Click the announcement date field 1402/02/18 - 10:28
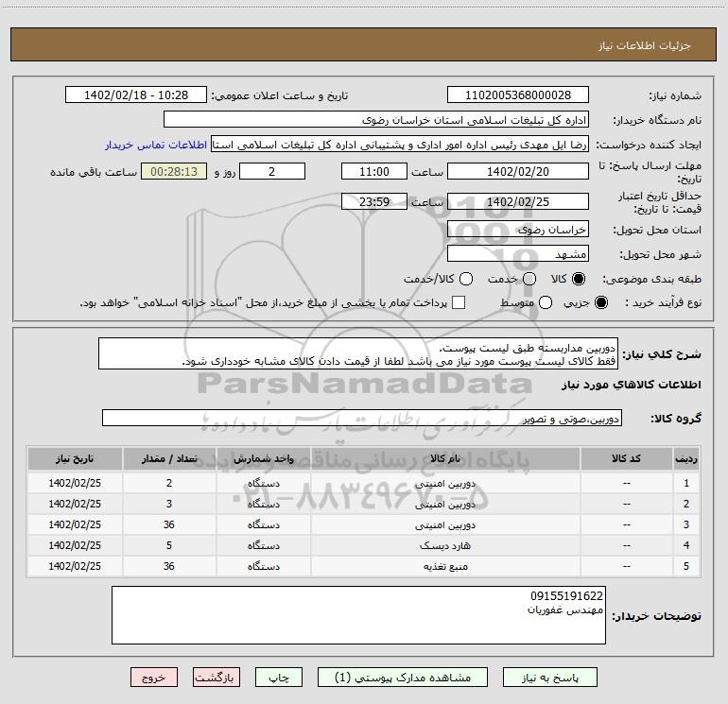The image size is (728, 704). (x=136, y=94)
